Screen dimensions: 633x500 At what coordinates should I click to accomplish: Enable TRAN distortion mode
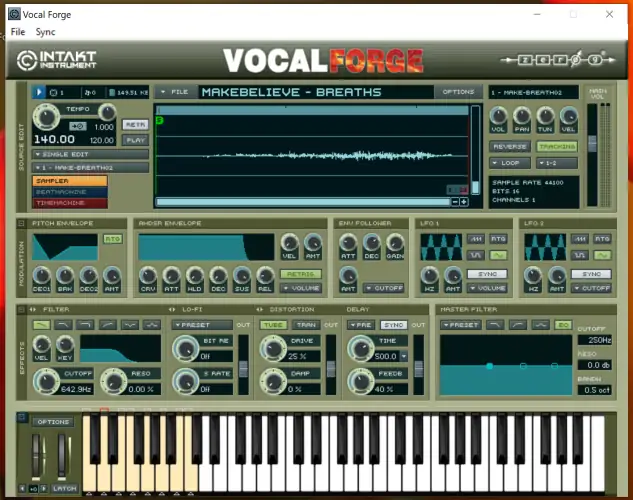pyautogui.click(x=306, y=325)
